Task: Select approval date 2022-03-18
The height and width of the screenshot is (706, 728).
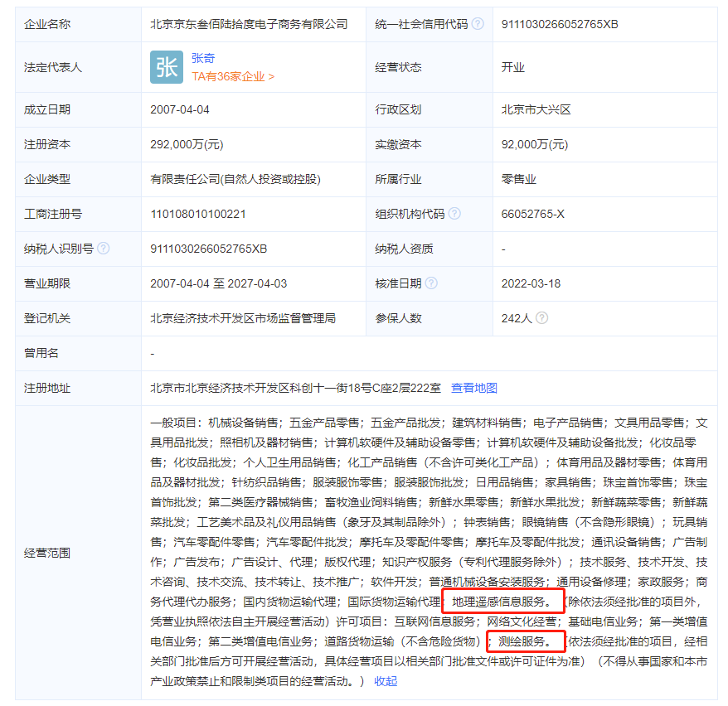Action: [531, 283]
